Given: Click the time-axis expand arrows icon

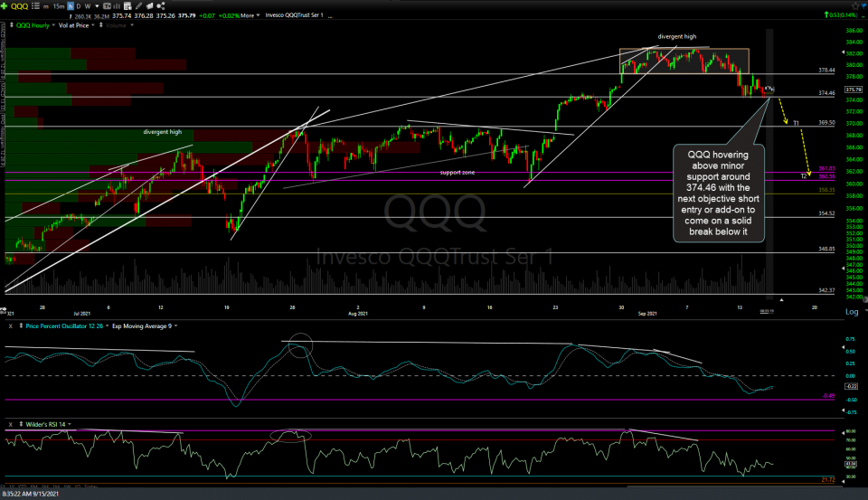Looking at the screenshot, I should [x=3, y=310].
